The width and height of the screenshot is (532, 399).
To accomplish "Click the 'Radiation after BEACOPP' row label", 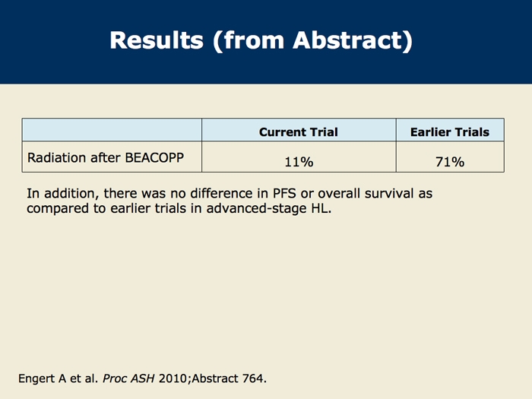I will (106, 158).
